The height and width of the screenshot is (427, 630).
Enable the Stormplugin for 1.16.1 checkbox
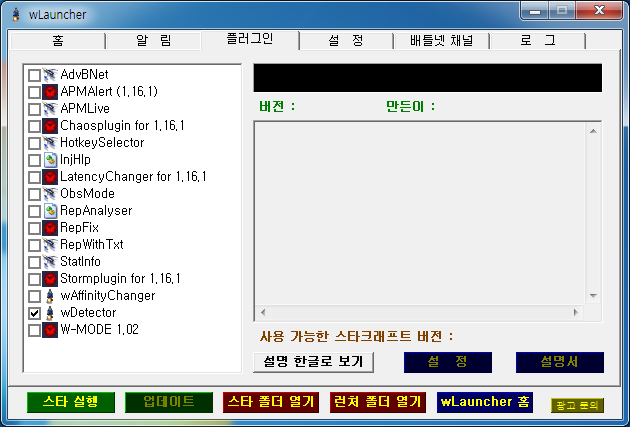point(34,280)
